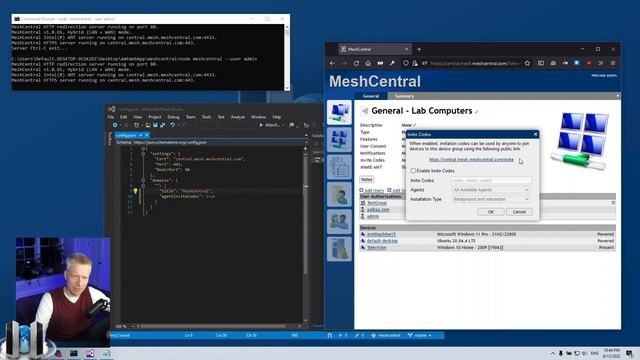Image resolution: width=640 pixels, height=360 pixels.
Task: Click the Save All icon in Visual Studio toolbar
Action: click(x=162, y=125)
